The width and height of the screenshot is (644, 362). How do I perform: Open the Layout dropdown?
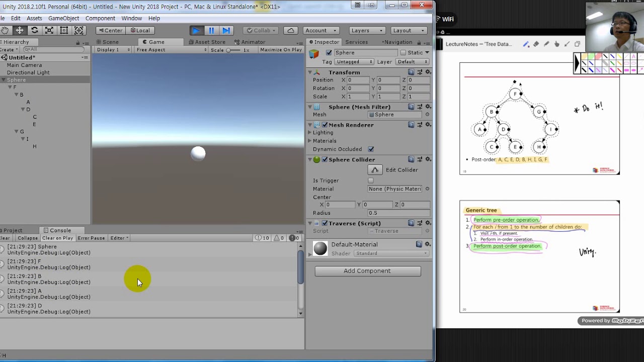coord(409,30)
